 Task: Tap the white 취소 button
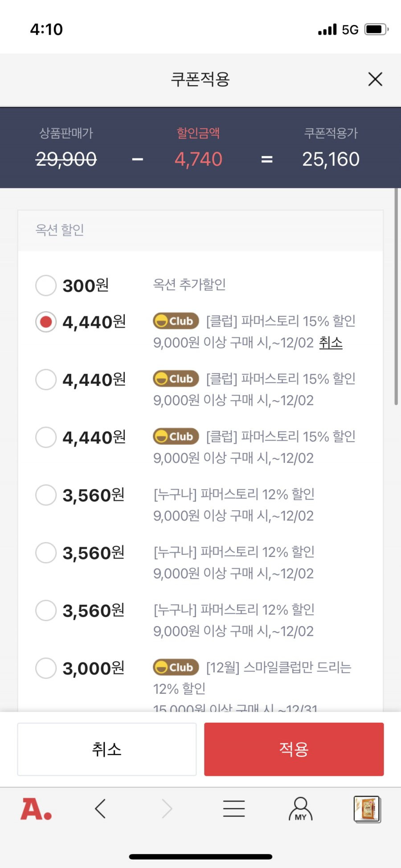coord(107,749)
